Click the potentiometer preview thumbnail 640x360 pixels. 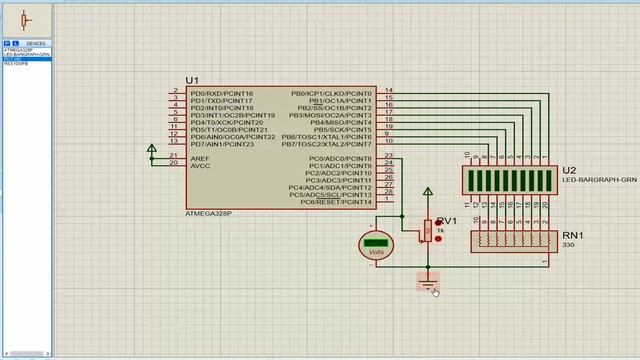(x=27, y=20)
